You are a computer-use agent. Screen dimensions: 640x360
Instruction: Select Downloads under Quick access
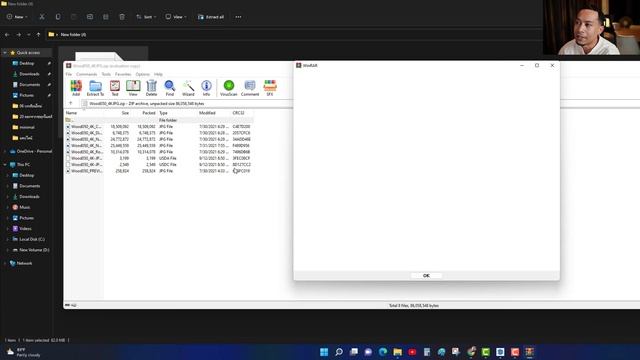point(29,74)
